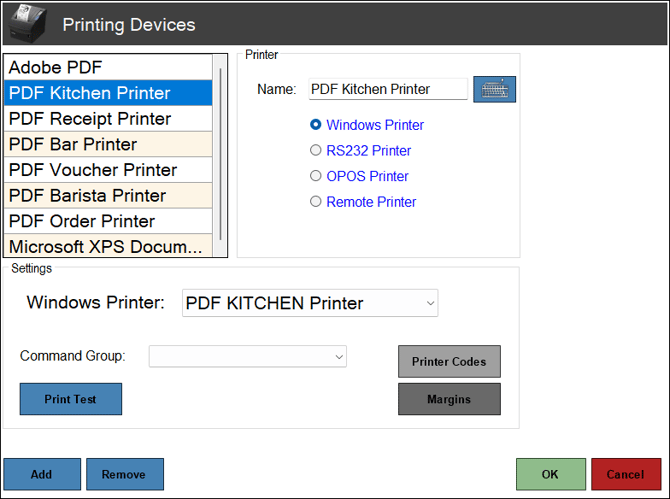Select Microsoft XPS Docum... list entry
The image size is (670, 499).
pyautogui.click(x=108, y=246)
